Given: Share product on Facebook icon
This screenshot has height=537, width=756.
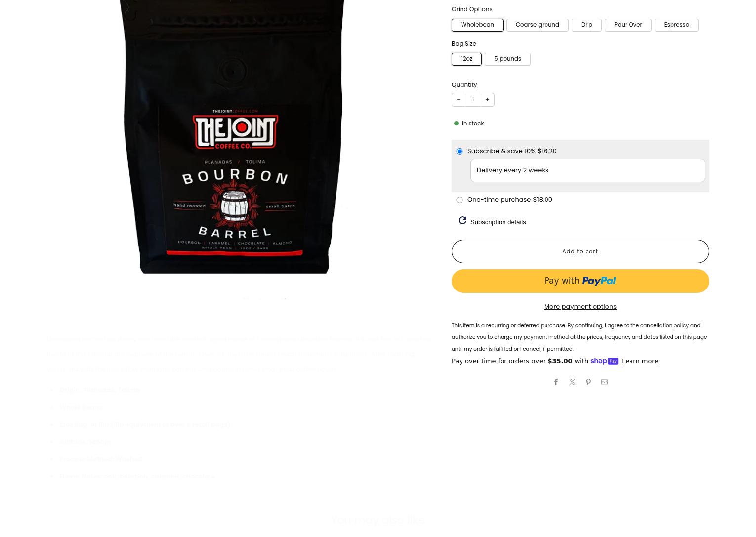Looking at the screenshot, I should click(x=556, y=382).
